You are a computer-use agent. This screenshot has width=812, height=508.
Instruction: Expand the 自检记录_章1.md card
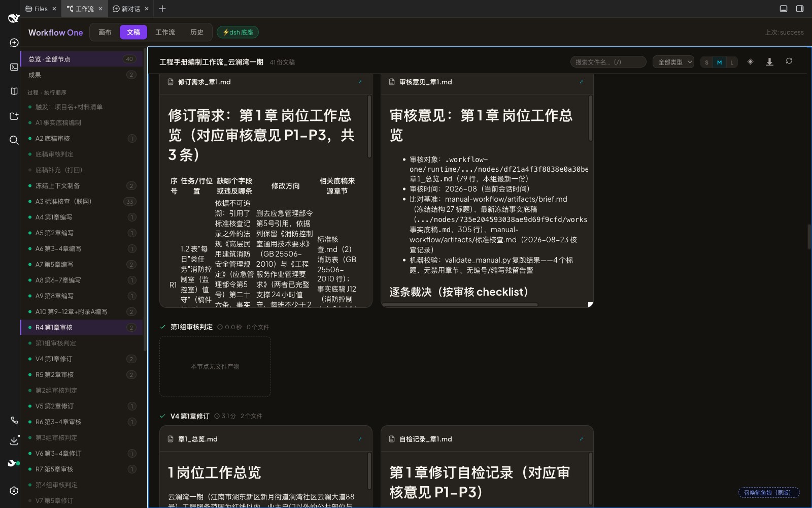pos(582,439)
